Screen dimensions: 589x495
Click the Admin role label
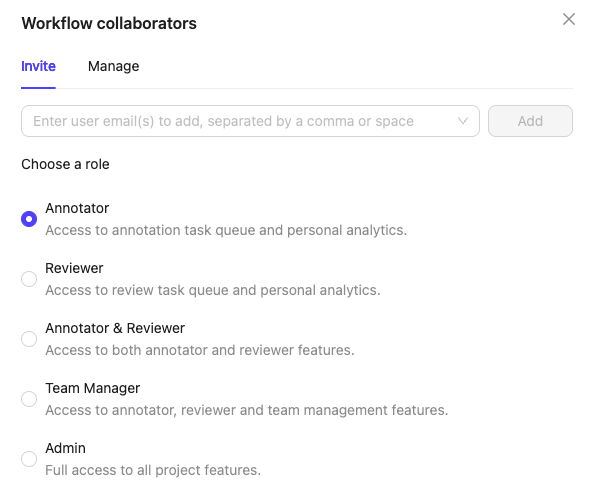65,448
